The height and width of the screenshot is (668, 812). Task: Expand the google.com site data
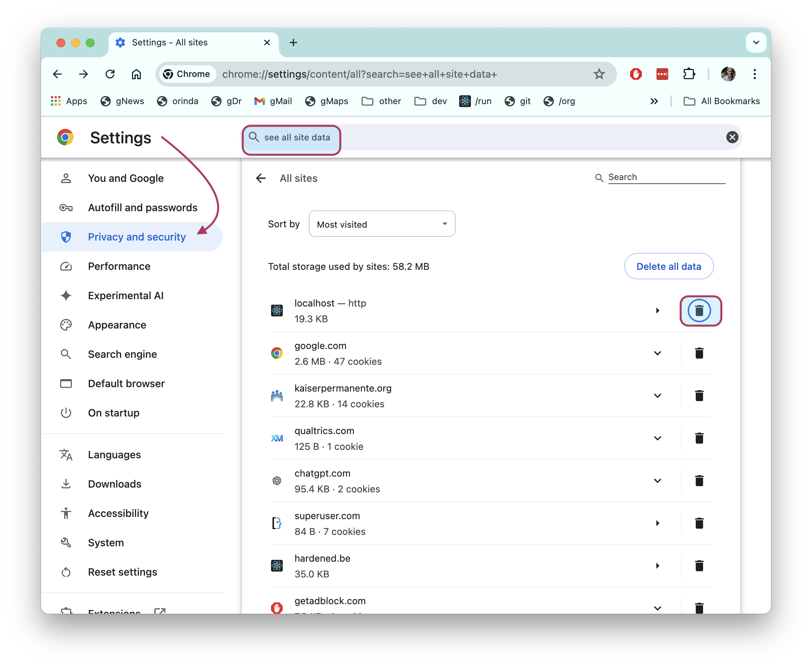[x=657, y=353]
